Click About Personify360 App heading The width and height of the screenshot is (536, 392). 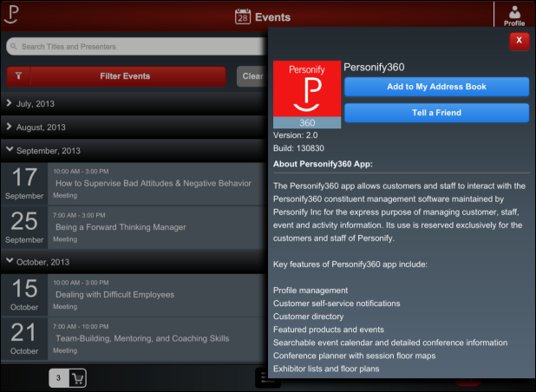(323, 164)
